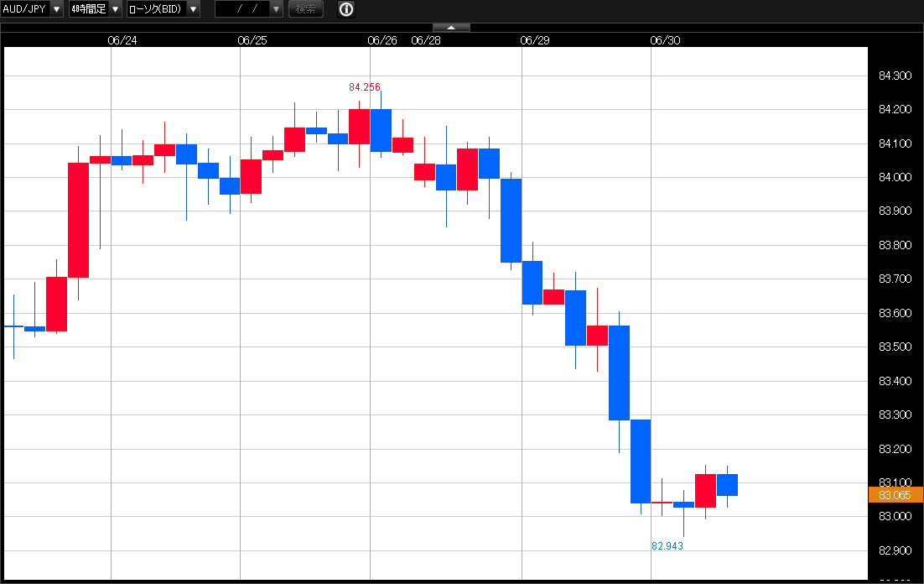Click the 84.256 high price label

[x=364, y=87]
